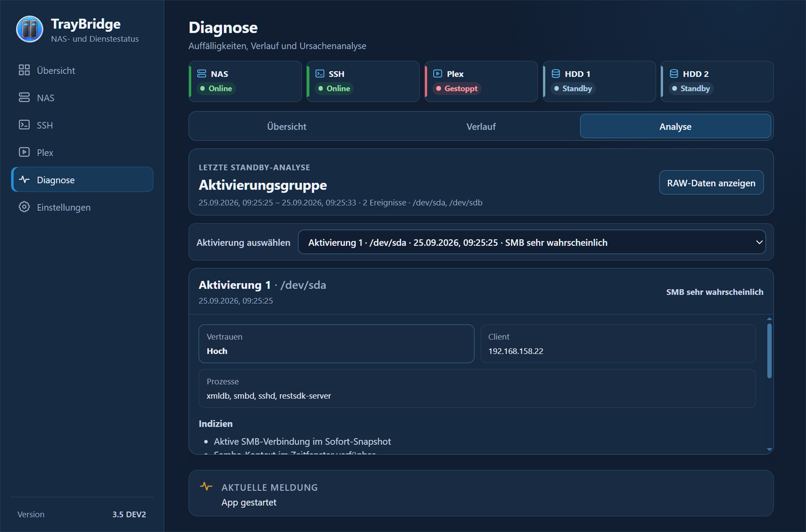Click 'Aktive SMB-Verbindung im Sofort-Snapshot' item

(302, 441)
